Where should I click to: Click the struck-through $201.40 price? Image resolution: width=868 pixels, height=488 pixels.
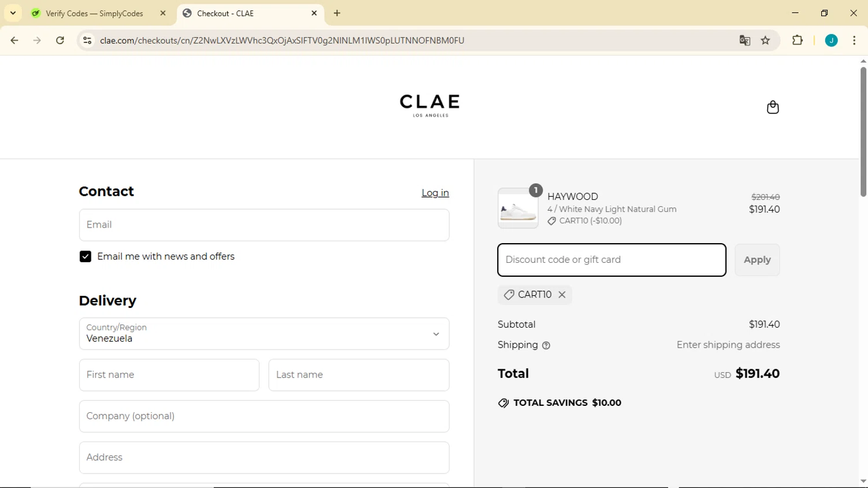point(765,197)
